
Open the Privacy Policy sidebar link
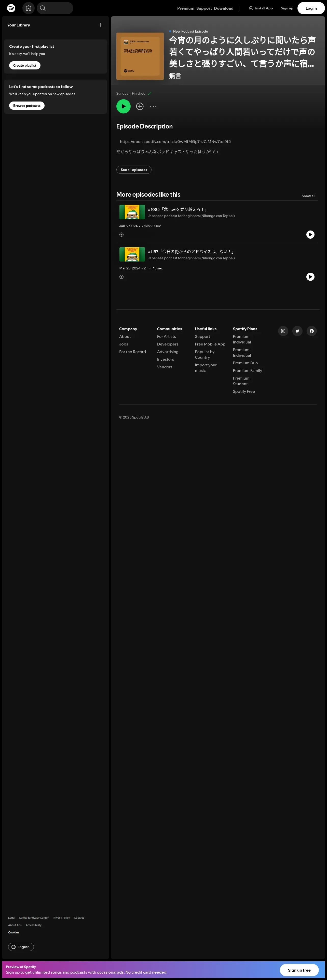(61, 918)
